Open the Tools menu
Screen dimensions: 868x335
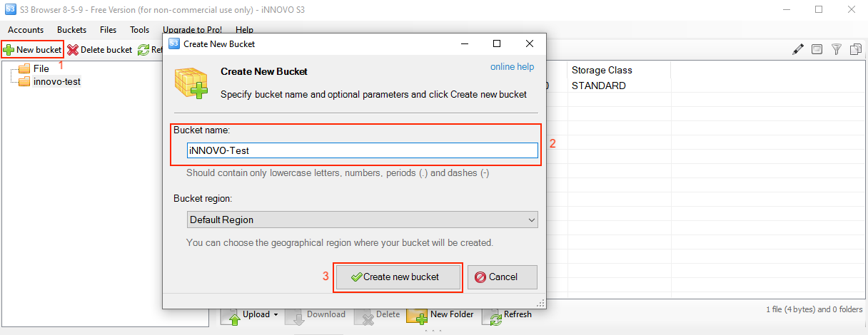click(140, 30)
